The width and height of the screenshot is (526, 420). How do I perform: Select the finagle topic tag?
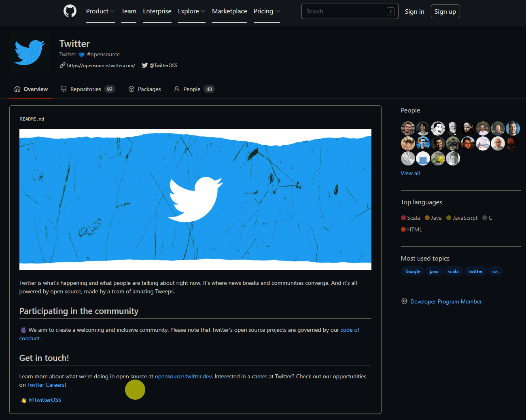413,272
